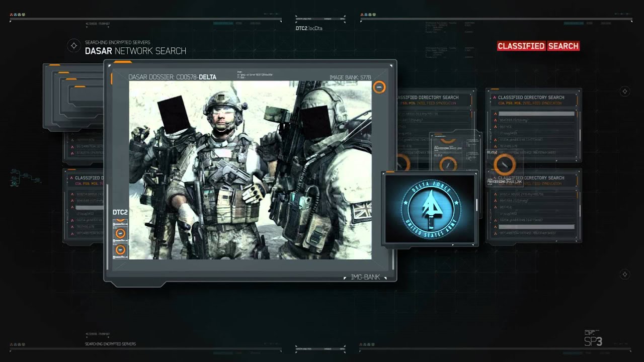Click DTC2 label above dossier thumbnails

[x=120, y=212]
